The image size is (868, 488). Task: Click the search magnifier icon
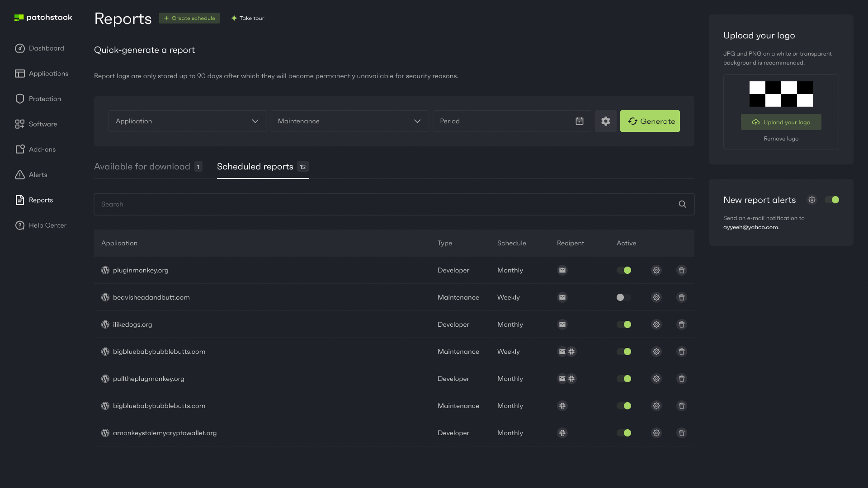[682, 204]
